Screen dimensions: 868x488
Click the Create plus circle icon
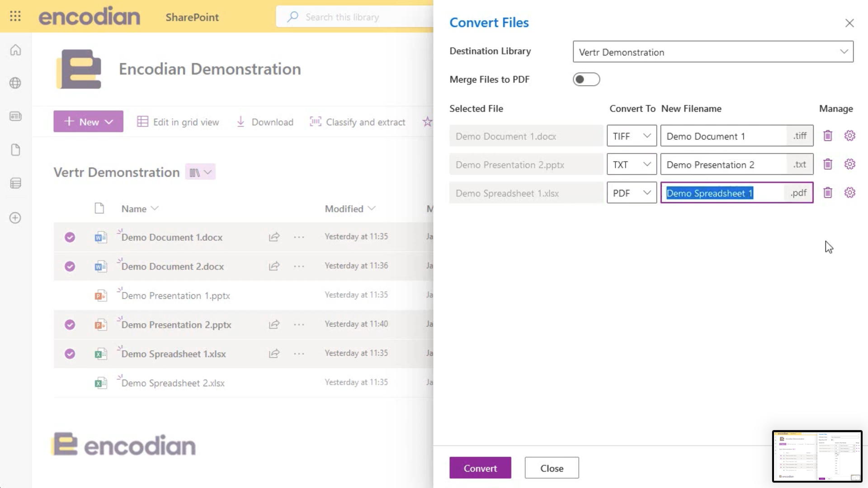(x=15, y=218)
